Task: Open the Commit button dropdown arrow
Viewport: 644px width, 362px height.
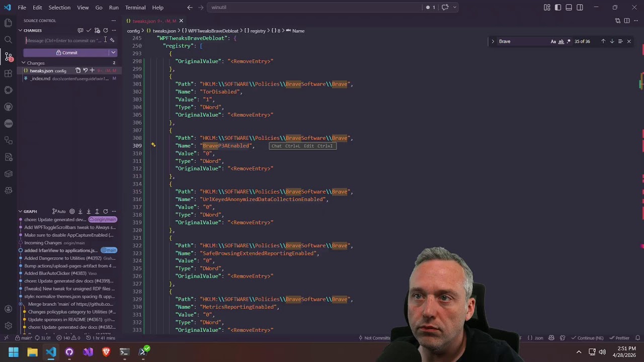Action: coord(113,53)
